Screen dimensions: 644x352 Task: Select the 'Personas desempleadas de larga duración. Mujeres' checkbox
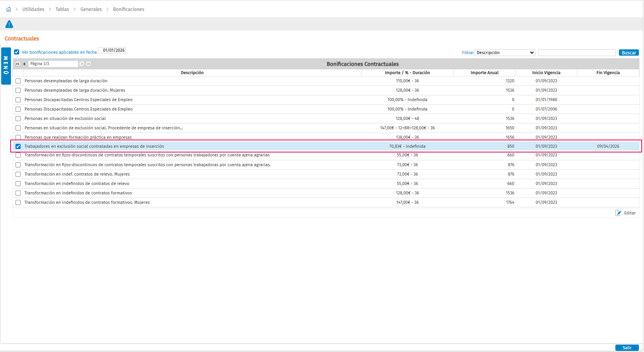[18, 91]
